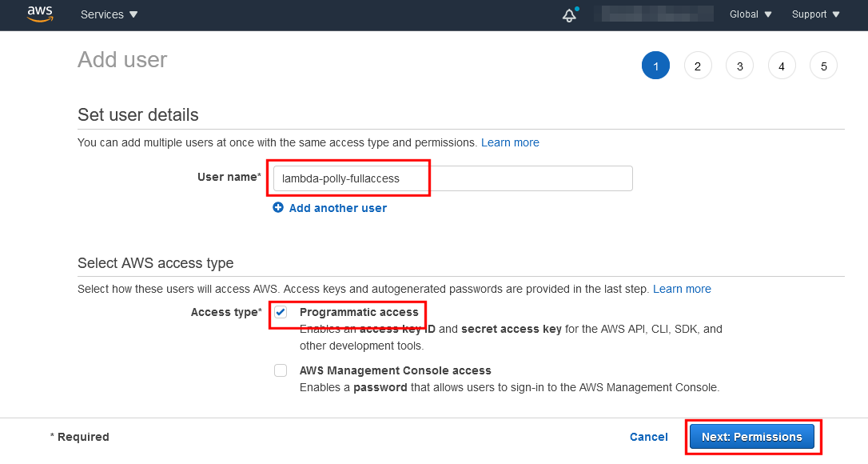Screen dimensions: 868x464
Task: Open Learn more link under access type
Action: coord(682,289)
